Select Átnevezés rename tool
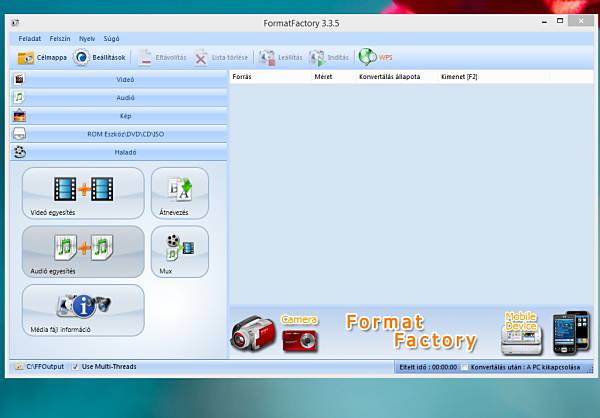The width and height of the screenshot is (600, 418). tap(180, 193)
